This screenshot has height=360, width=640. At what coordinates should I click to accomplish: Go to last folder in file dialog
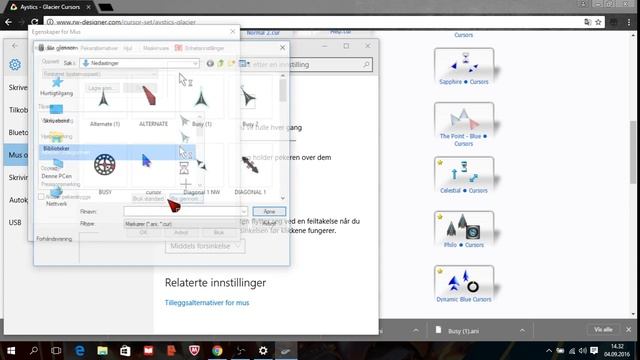pyautogui.click(x=210, y=63)
